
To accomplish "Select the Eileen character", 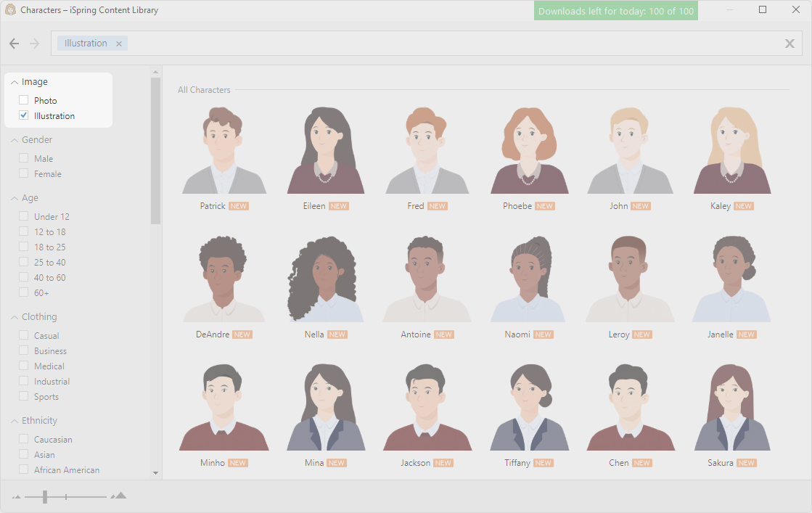I will (326, 158).
